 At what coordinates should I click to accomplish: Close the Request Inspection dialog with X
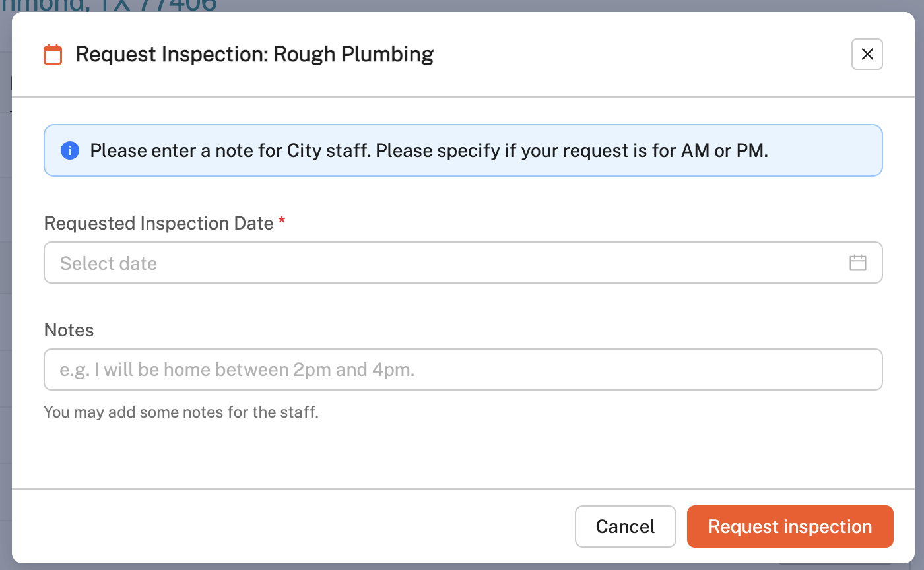[x=867, y=54]
